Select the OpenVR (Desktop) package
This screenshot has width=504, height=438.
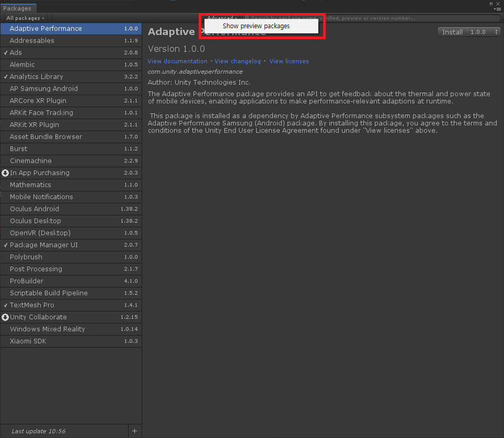coord(71,233)
